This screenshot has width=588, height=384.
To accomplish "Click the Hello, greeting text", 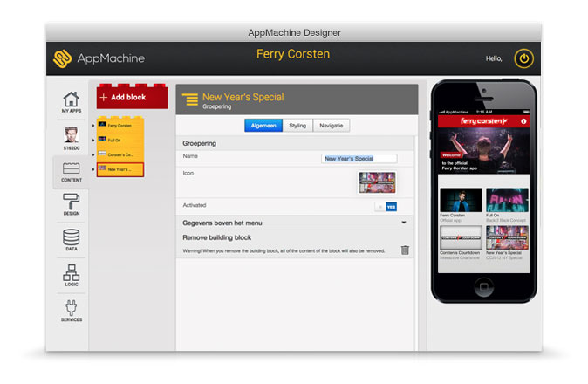I will pos(494,58).
